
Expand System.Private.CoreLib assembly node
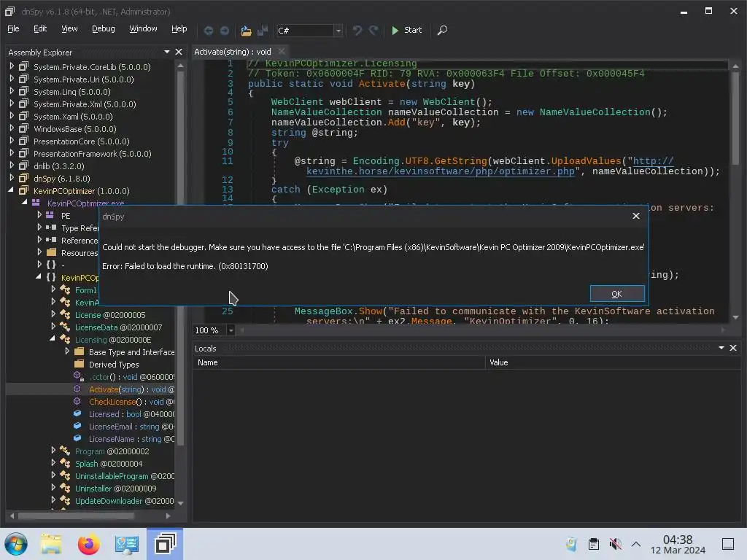12,66
